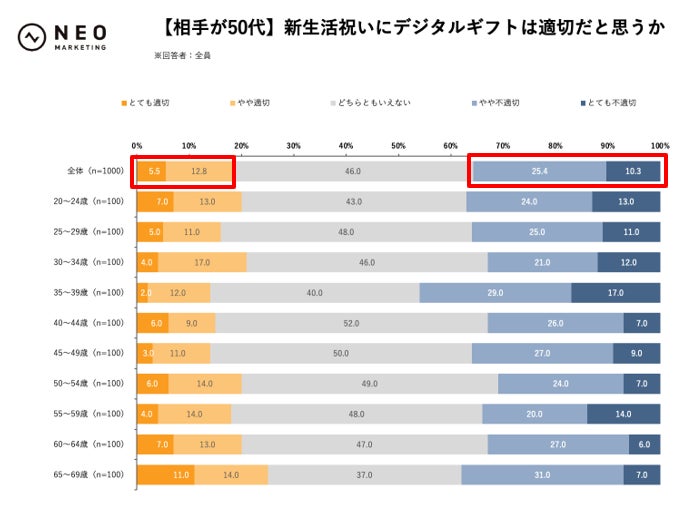Click the 100% axis tick label
The image size is (693, 513).
pos(660,146)
